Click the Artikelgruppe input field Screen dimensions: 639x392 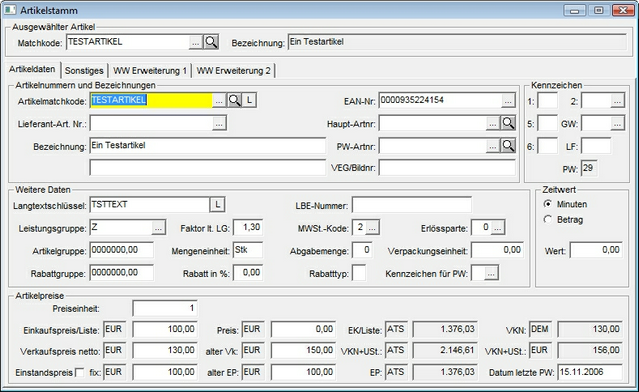coord(121,250)
